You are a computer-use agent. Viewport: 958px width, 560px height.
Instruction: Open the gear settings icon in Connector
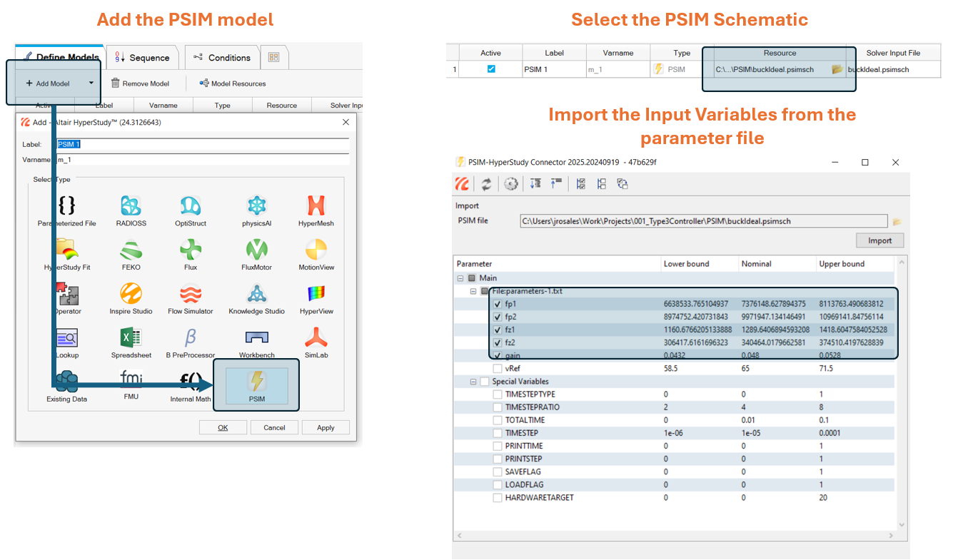[x=511, y=184]
